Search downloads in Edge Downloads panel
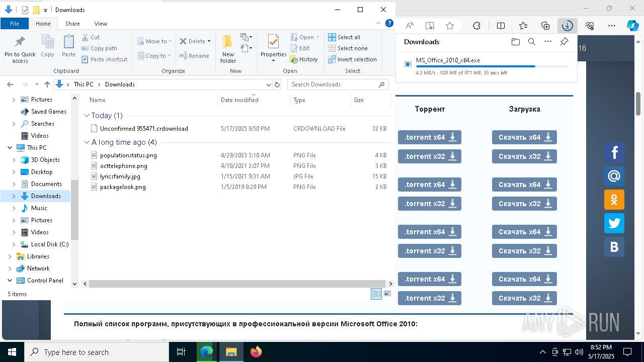This screenshot has width=644, height=362. pyautogui.click(x=532, y=42)
